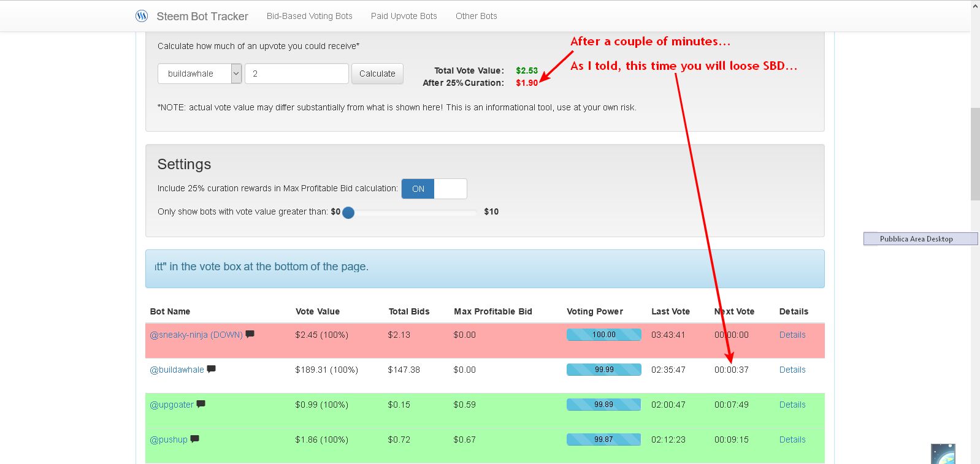The image size is (980, 464).
Task: Click the Pubblica Area Desktop button
Action: (921, 239)
